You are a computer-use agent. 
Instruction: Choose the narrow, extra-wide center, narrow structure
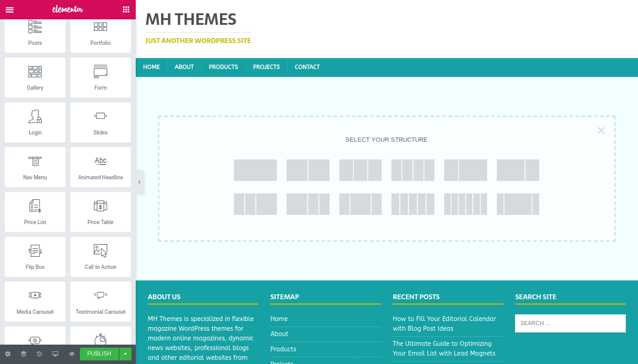[518, 204]
